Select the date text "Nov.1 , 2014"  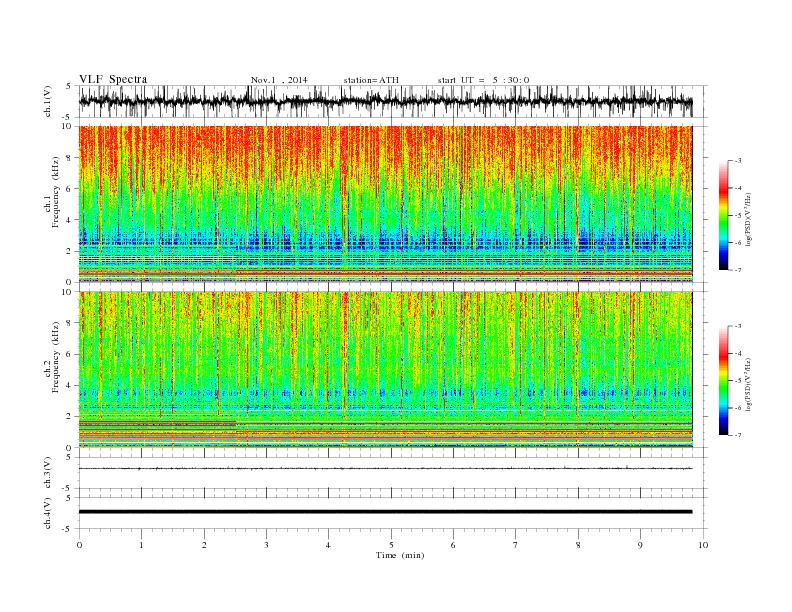[x=279, y=80]
